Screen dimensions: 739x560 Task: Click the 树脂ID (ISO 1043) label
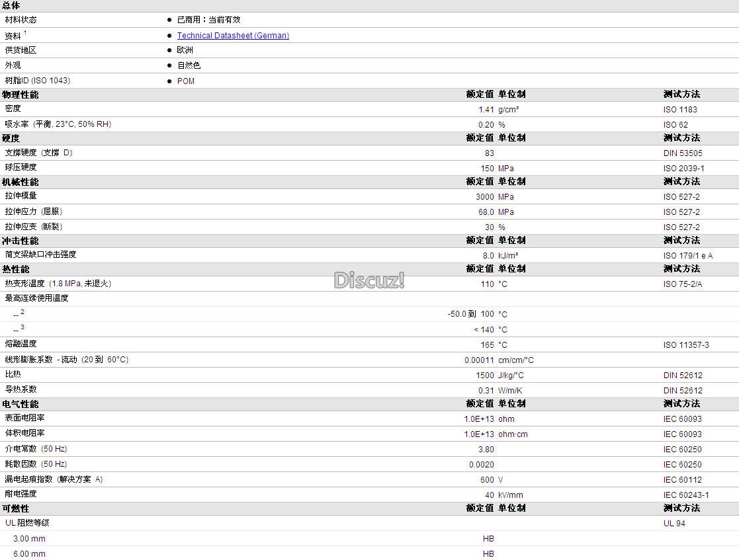[38, 81]
